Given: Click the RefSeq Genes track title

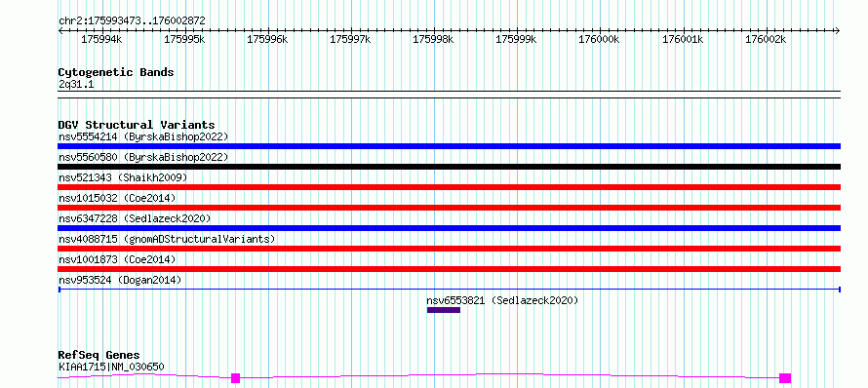Looking at the screenshot, I should coord(99,356).
